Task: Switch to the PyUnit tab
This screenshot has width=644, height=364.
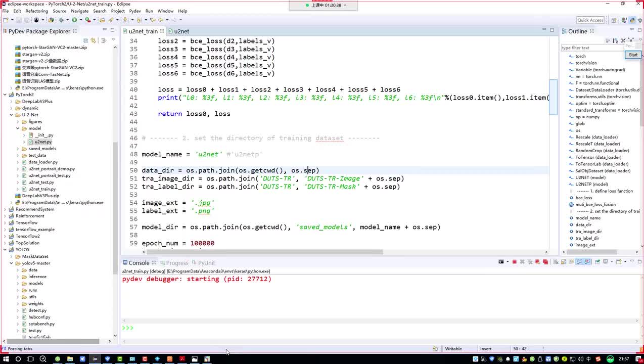Action: [x=206, y=263]
